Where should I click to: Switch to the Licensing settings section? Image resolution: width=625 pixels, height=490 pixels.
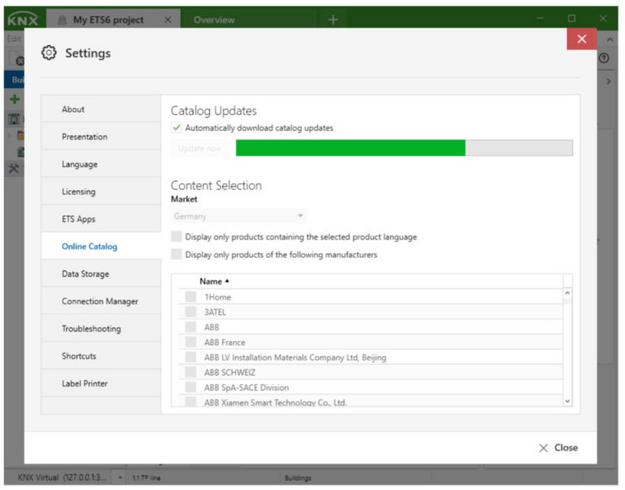[80, 191]
